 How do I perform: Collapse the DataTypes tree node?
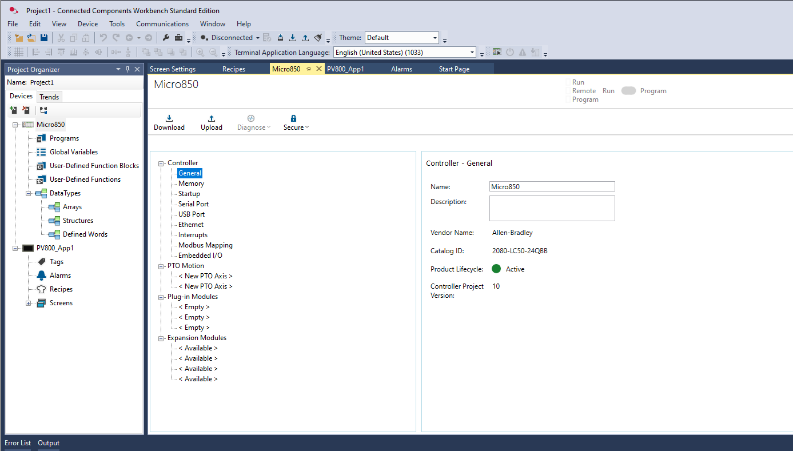pos(29,193)
